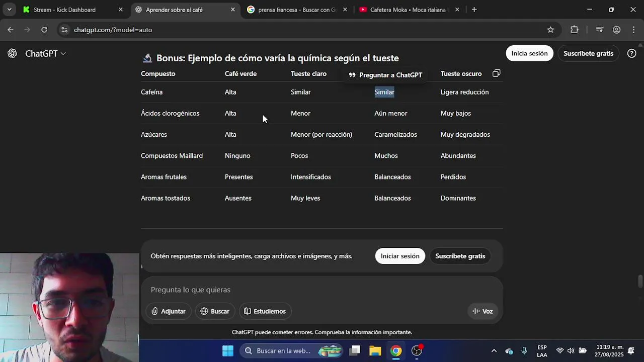644x362 pixels.
Task: Click the Estudiemos study button
Action: tap(265, 311)
